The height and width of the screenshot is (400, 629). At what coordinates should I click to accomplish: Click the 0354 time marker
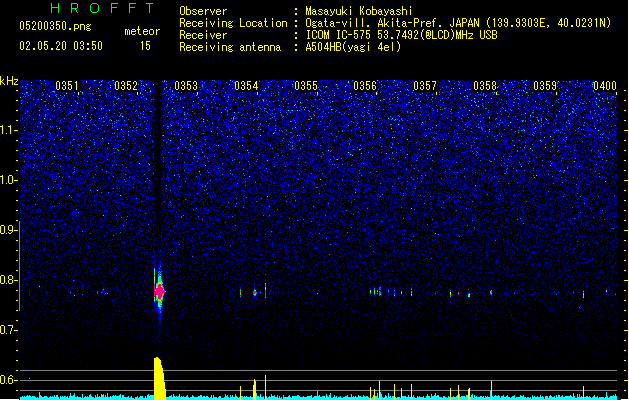[x=246, y=86]
